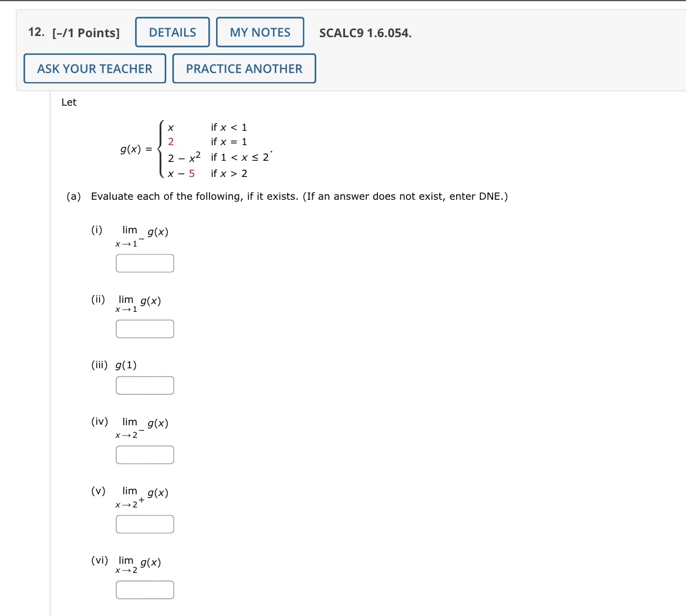The image size is (686, 616).
Task: Click answer box for part (iv) limit
Action: click(x=145, y=455)
